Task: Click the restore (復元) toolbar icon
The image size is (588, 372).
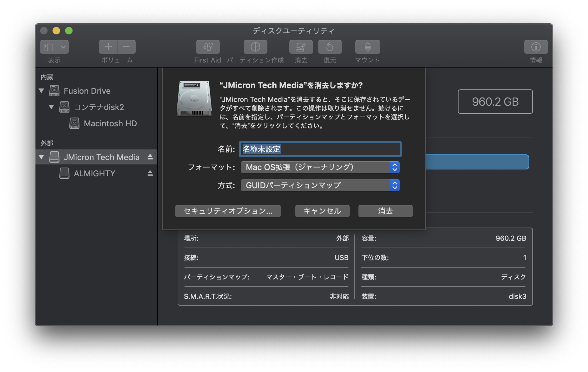Action: click(330, 47)
